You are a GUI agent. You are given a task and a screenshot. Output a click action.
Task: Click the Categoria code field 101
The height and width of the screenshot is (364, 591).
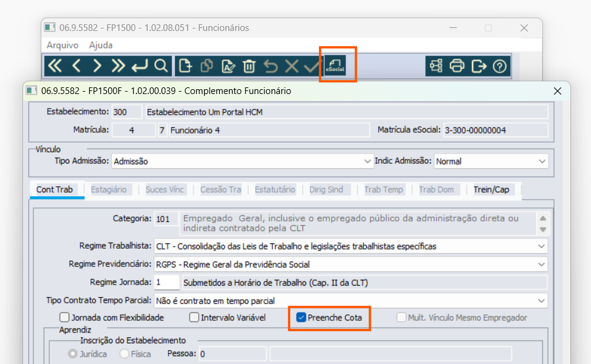166,219
